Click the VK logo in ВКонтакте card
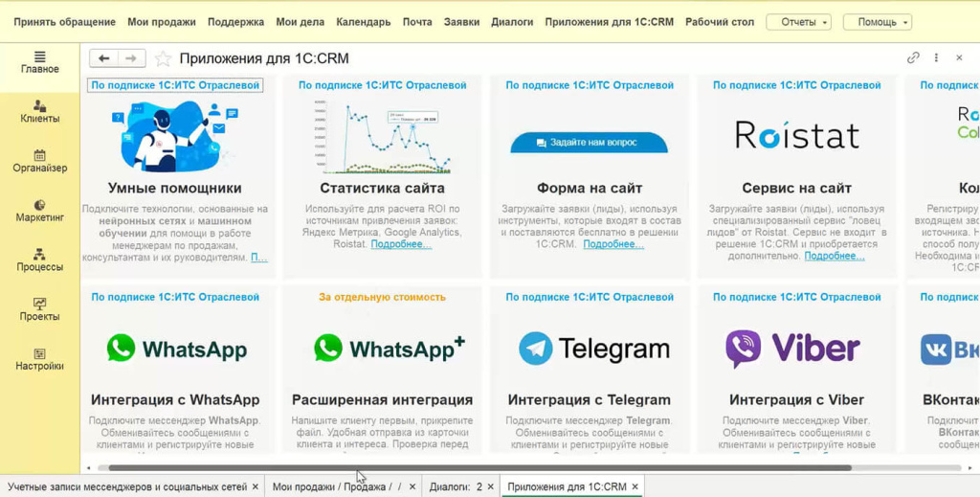 949,350
